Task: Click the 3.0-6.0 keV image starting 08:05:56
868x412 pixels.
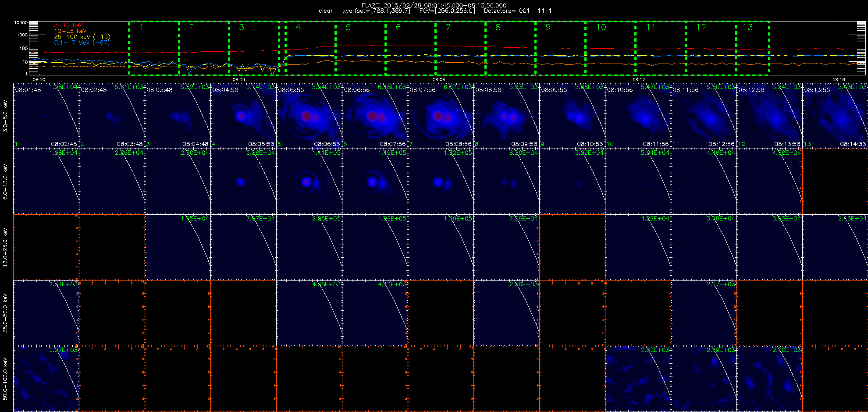Action: click(309, 116)
